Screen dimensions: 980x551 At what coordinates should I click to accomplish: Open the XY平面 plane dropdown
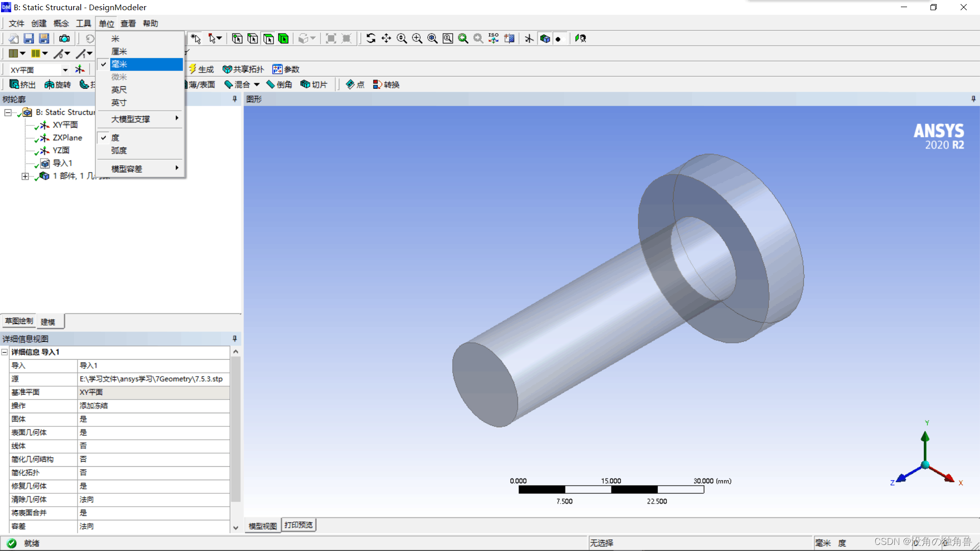[x=65, y=70]
